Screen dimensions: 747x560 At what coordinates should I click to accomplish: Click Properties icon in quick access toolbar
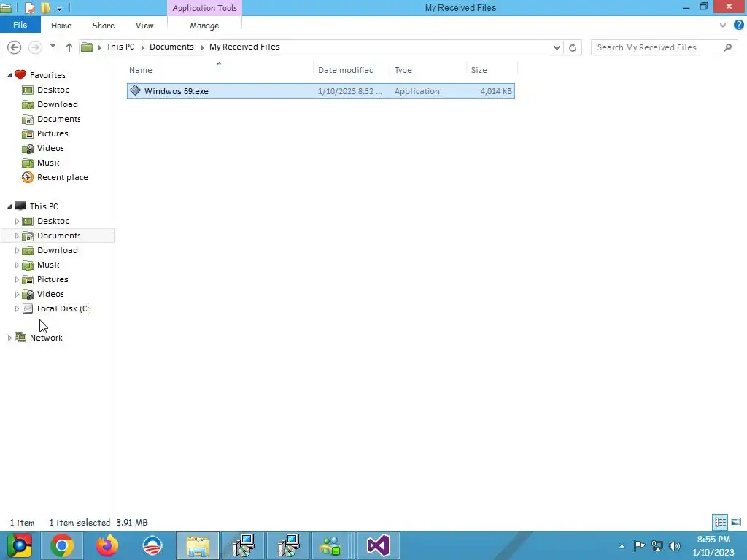click(x=29, y=7)
